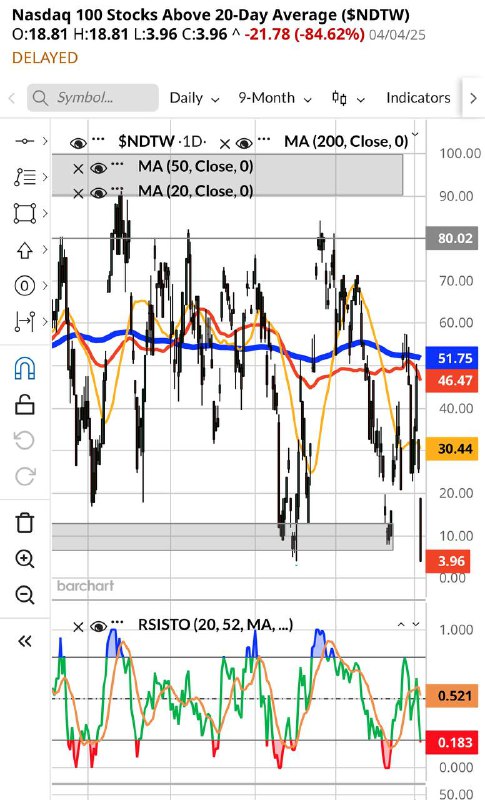The height and width of the screenshot is (800, 485).
Task: Delete drawings with trash can icon
Action: coord(24,523)
